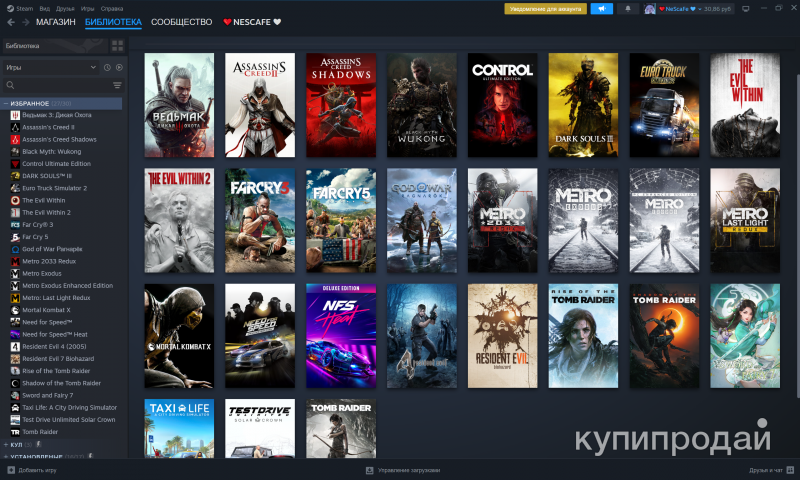Click the search magnifier icon
The width and height of the screenshot is (800, 480).
pyautogui.click(x=10, y=85)
